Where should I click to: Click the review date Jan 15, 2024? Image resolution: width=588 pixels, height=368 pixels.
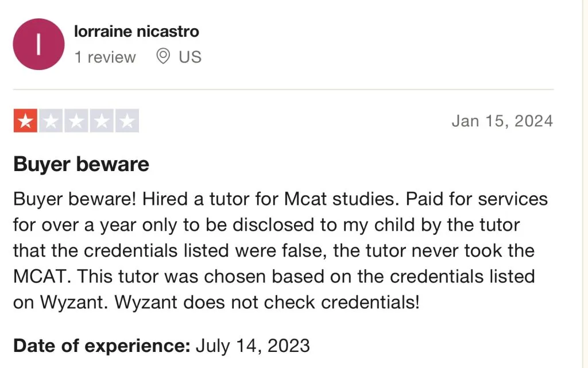[x=502, y=121]
